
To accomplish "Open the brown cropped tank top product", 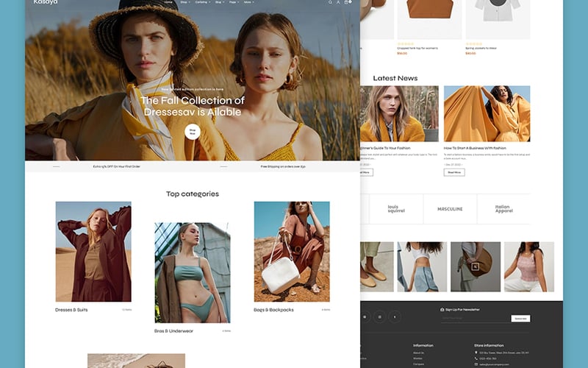I will (429, 19).
